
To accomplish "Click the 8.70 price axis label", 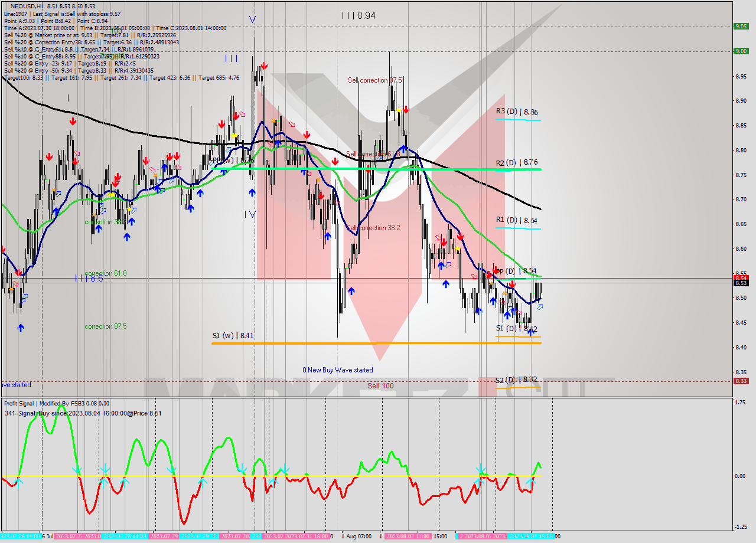I will pos(741,199).
